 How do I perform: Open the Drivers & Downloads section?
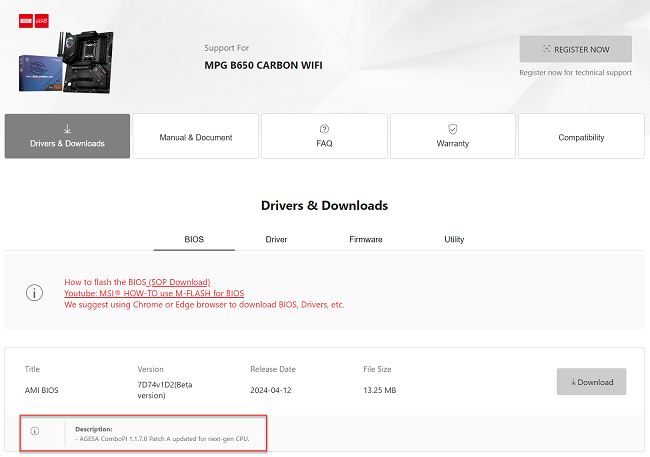pos(67,136)
